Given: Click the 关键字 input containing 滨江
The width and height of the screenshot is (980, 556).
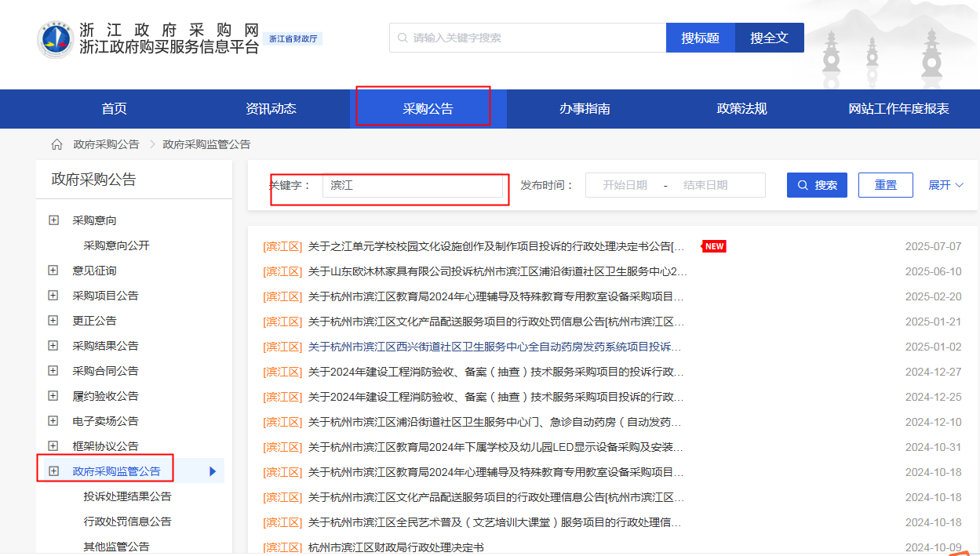Looking at the screenshot, I should tap(412, 185).
